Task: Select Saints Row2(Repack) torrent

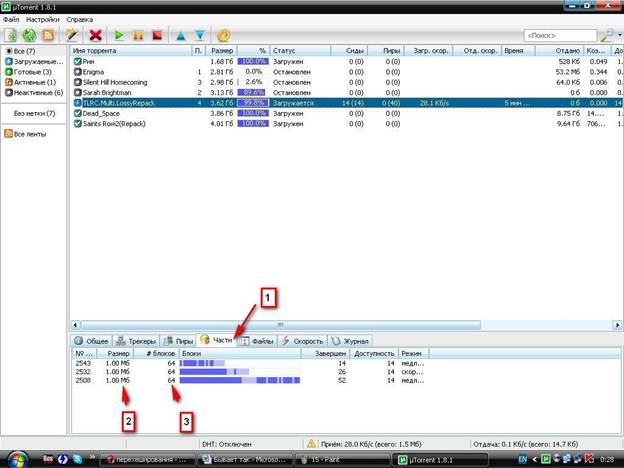Action: tap(346, 123)
